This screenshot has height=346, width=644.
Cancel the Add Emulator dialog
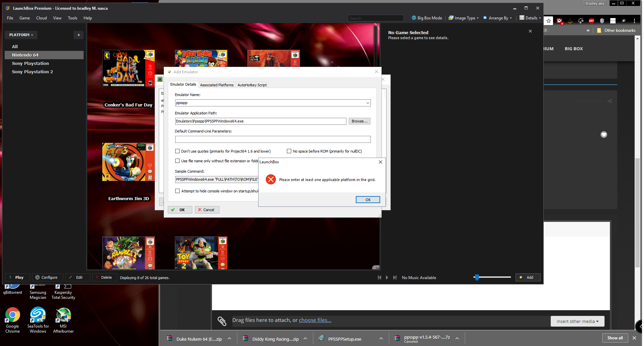point(208,210)
